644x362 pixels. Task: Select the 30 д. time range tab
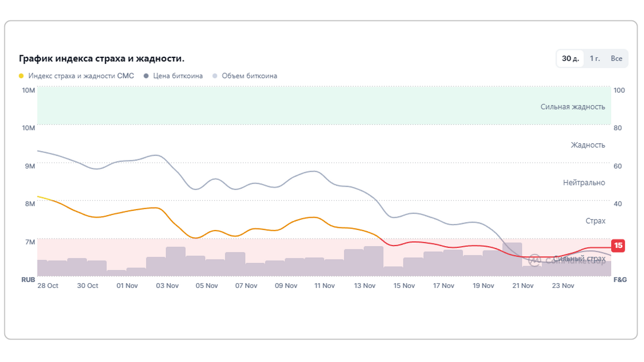[x=570, y=58]
